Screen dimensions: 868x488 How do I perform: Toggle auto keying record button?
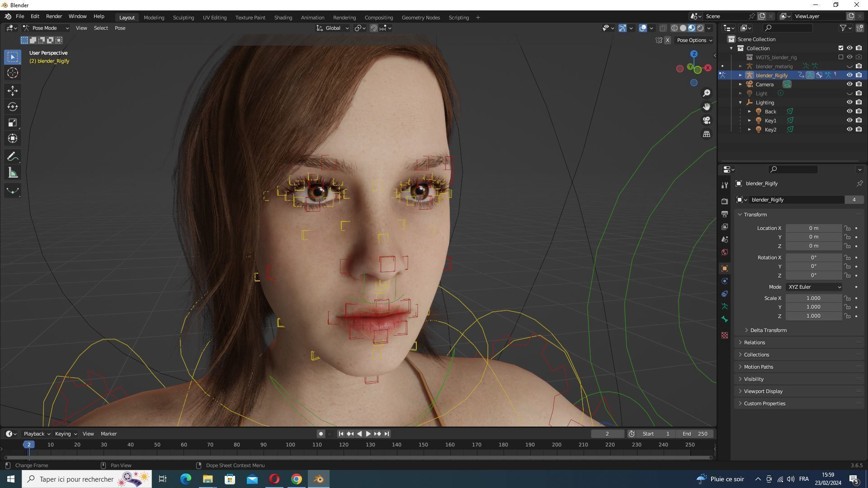click(x=321, y=434)
